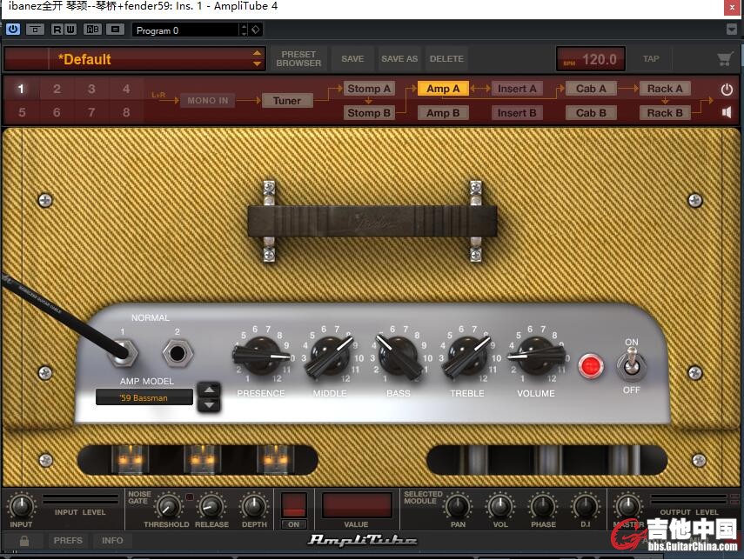744x560 pixels.
Task: Click the red pilot lamp on the amp
Action: click(x=591, y=367)
